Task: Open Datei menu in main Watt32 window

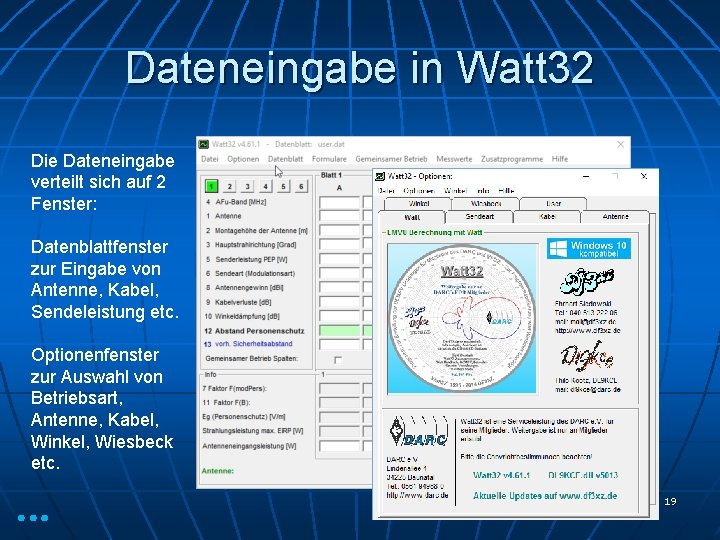Action: click(x=209, y=159)
